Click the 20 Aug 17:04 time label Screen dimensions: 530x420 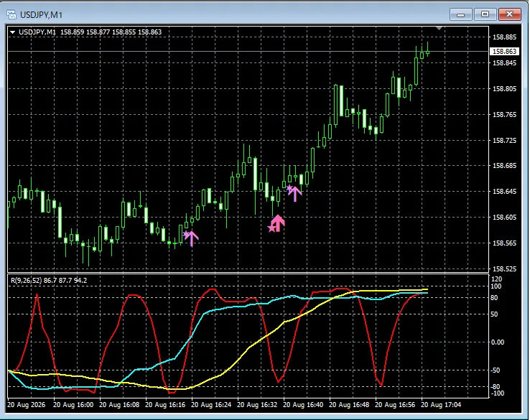pos(441,405)
